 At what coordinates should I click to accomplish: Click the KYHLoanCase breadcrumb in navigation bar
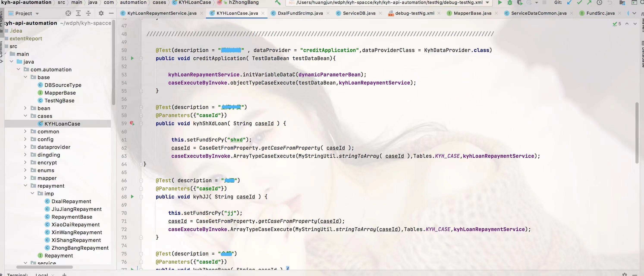[x=195, y=3]
